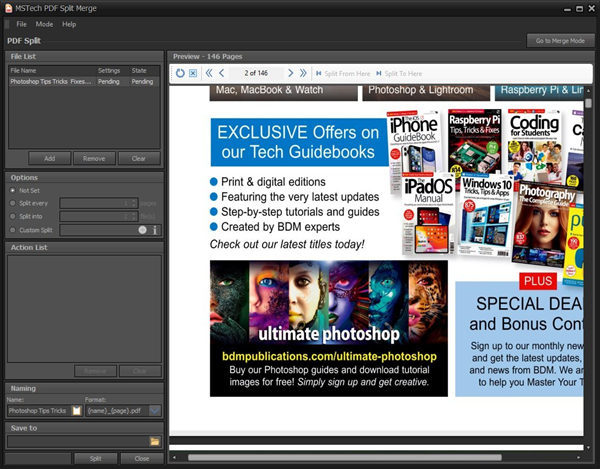Go to previous page in preview
Image resolution: width=600 pixels, height=469 pixels.
tap(221, 73)
